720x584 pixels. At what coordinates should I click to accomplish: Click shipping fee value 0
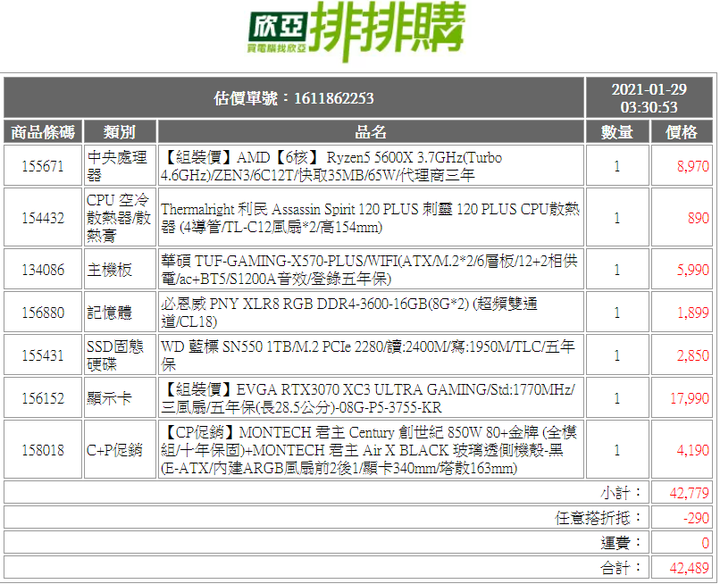[705, 543]
